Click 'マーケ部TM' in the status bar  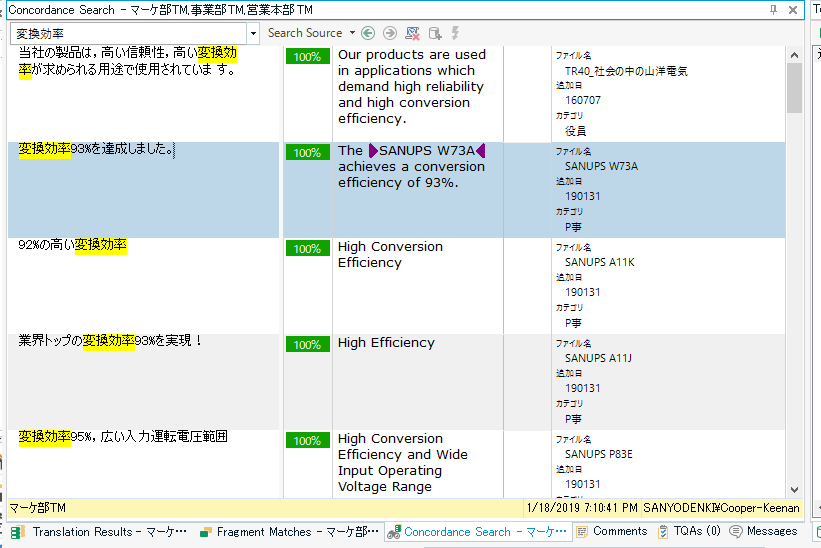[x=38, y=508]
